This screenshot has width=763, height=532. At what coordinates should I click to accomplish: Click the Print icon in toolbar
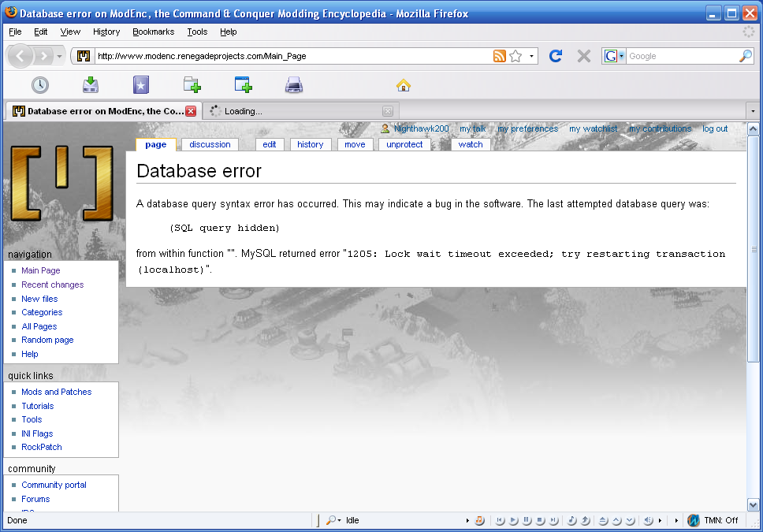point(294,85)
